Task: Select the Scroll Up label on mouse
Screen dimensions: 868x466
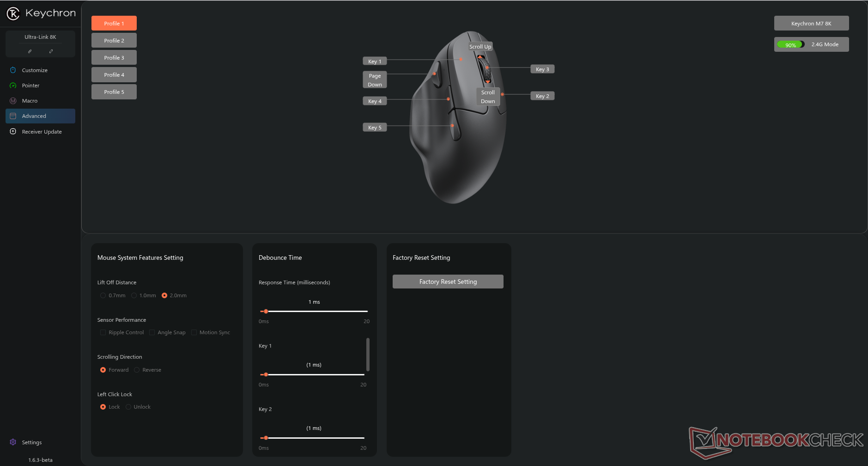Action: coord(480,46)
